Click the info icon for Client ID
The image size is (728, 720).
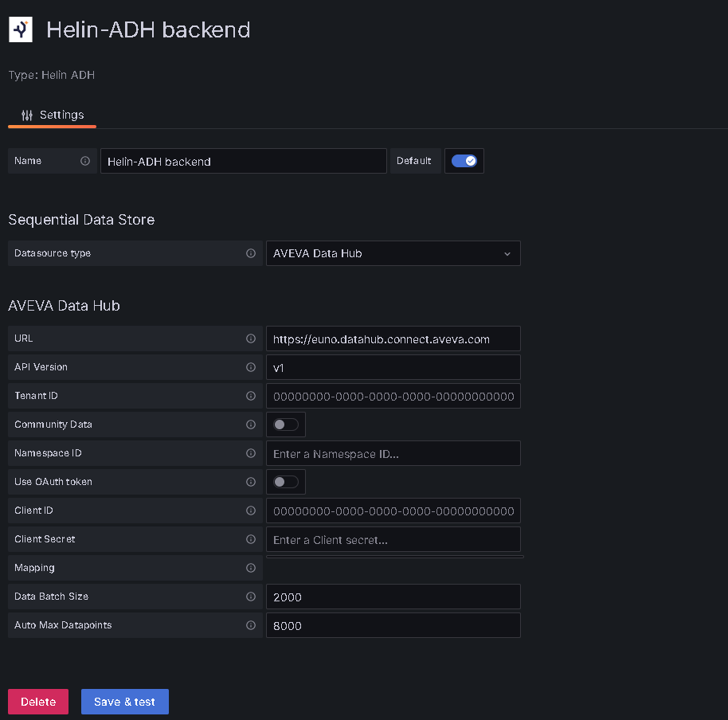(251, 511)
